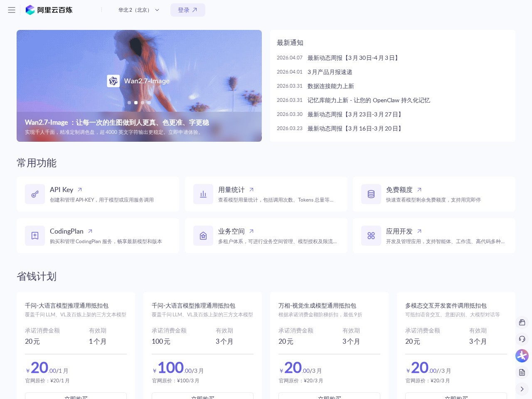The width and height of the screenshot is (532, 399).
Task: Click the 免费额度 database icon
Action: [x=371, y=194]
